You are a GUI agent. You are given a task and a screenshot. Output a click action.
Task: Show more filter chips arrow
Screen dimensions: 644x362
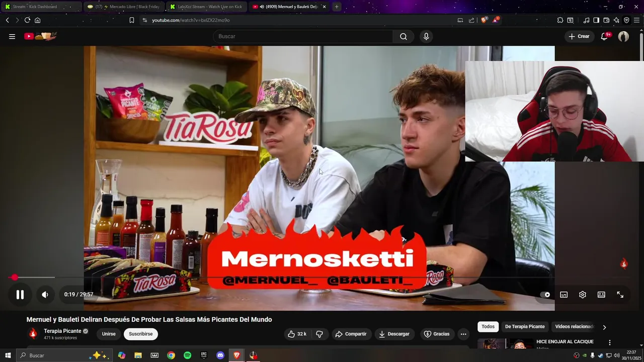click(604, 327)
